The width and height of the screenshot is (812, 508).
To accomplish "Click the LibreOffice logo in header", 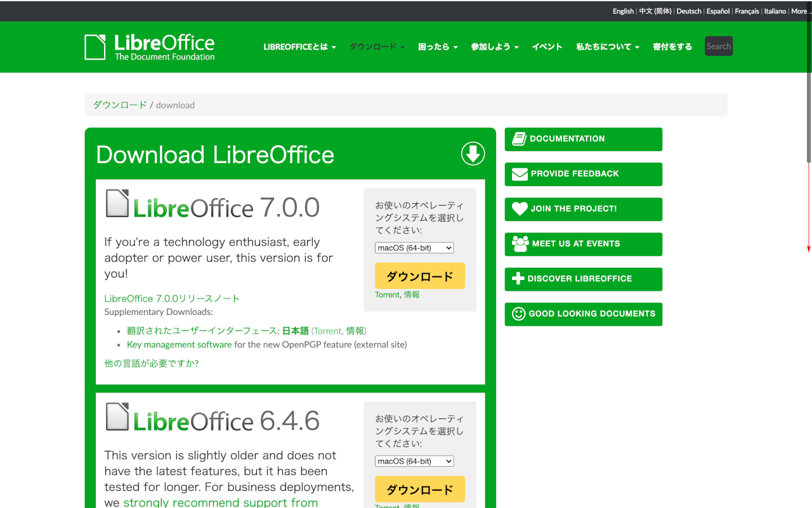I will click(150, 47).
